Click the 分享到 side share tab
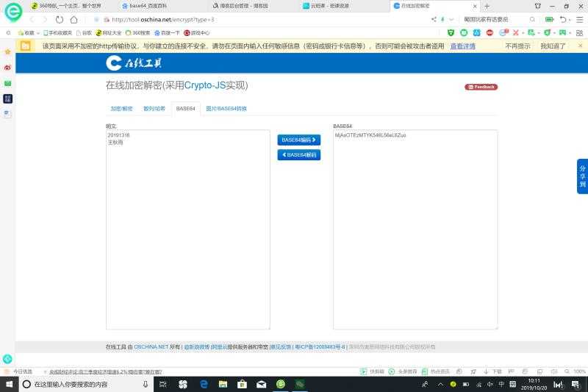This screenshot has width=588, height=392. click(x=582, y=177)
